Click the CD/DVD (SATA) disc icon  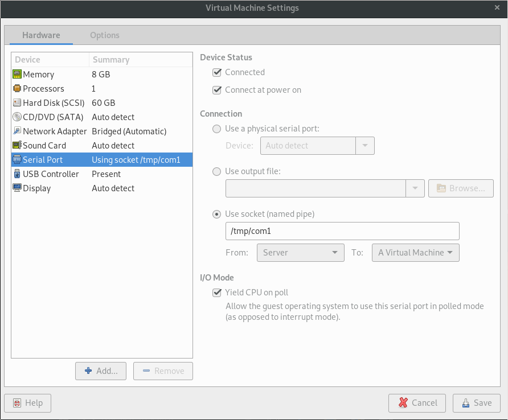point(17,117)
